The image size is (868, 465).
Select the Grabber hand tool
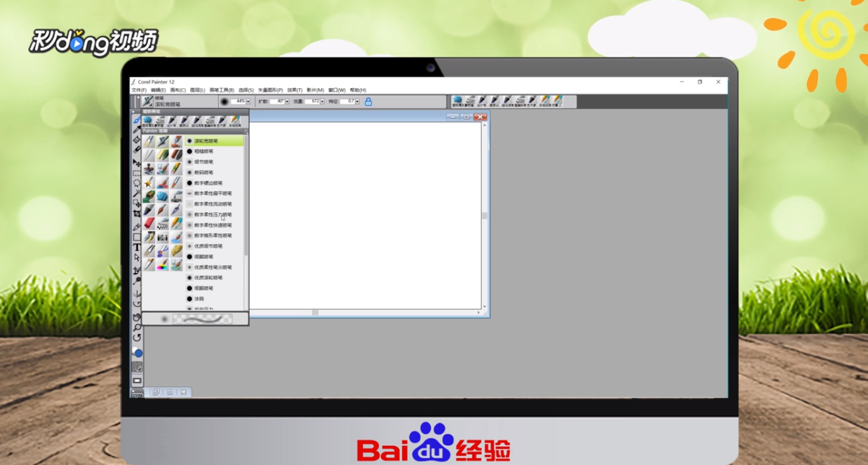(x=137, y=317)
